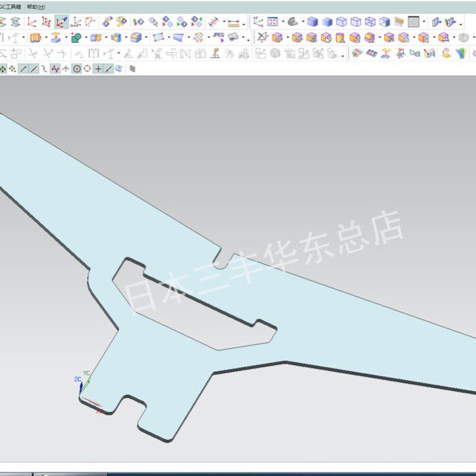Expand the Fit view dropdown arrow
Image resolution: width=476 pixels, height=476 pixels.
click(283, 22)
